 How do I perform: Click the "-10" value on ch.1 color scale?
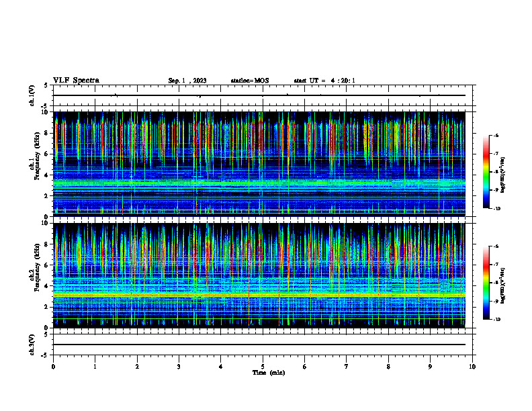coord(496,209)
